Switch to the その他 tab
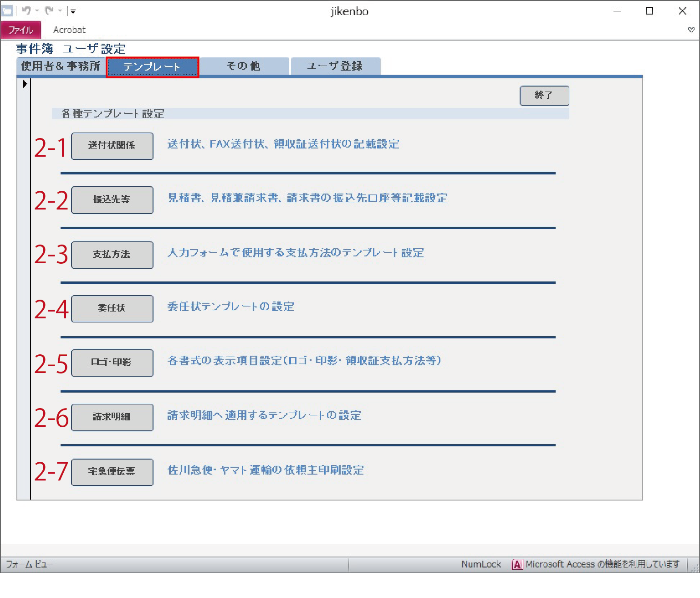This screenshot has height=598, width=700. click(244, 66)
